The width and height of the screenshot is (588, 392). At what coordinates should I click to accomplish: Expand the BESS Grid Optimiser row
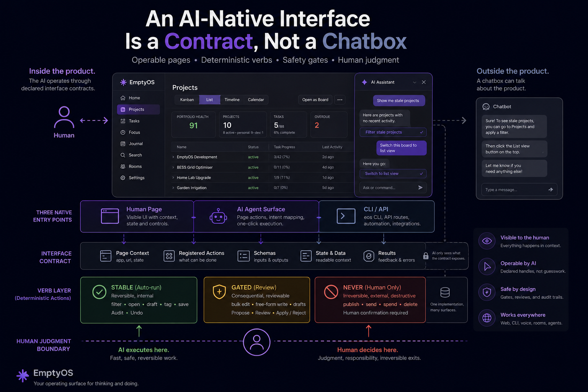coord(173,167)
